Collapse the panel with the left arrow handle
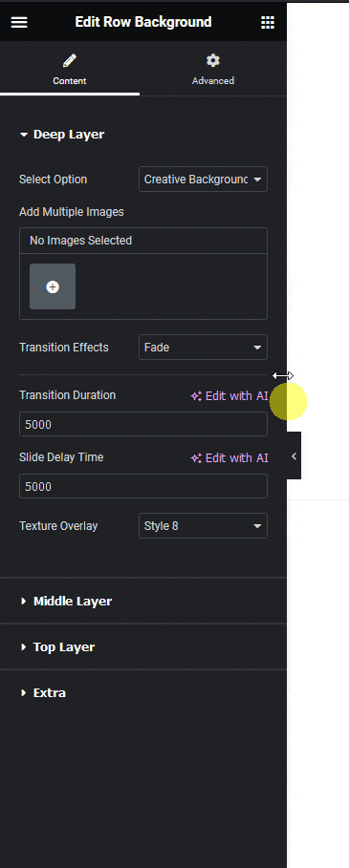The image size is (349, 868). click(x=294, y=456)
